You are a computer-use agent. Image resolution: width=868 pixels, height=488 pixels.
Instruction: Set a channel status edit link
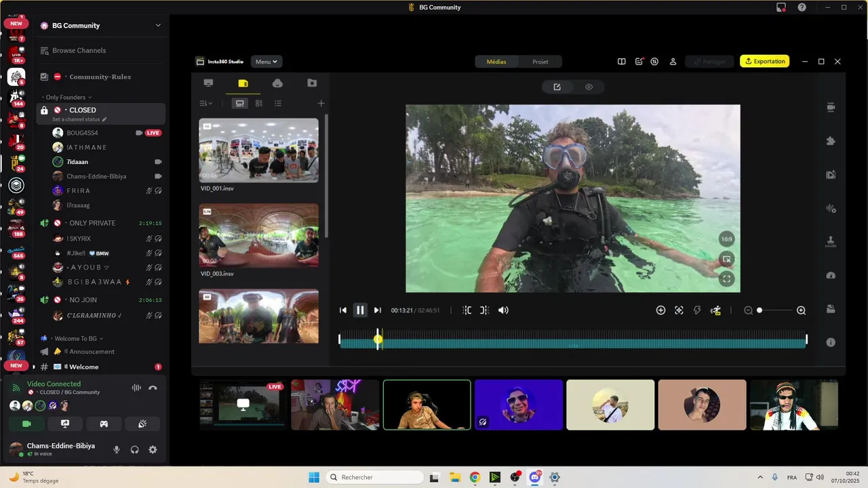[x=79, y=119]
